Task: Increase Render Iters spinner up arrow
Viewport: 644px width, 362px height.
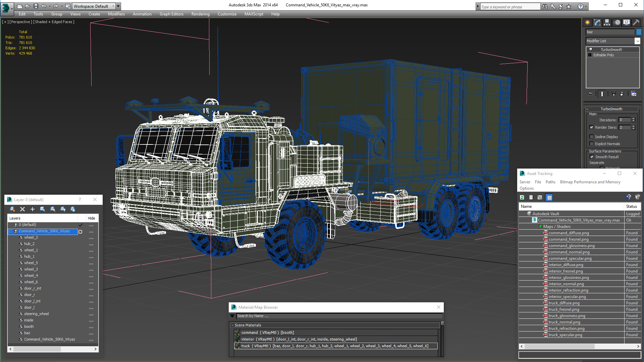Action: click(x=633, y=126)
